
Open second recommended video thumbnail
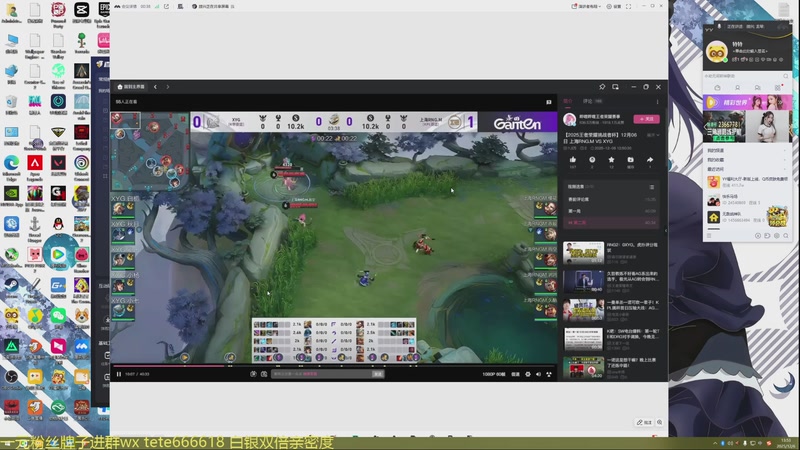(x=583, y=281)
